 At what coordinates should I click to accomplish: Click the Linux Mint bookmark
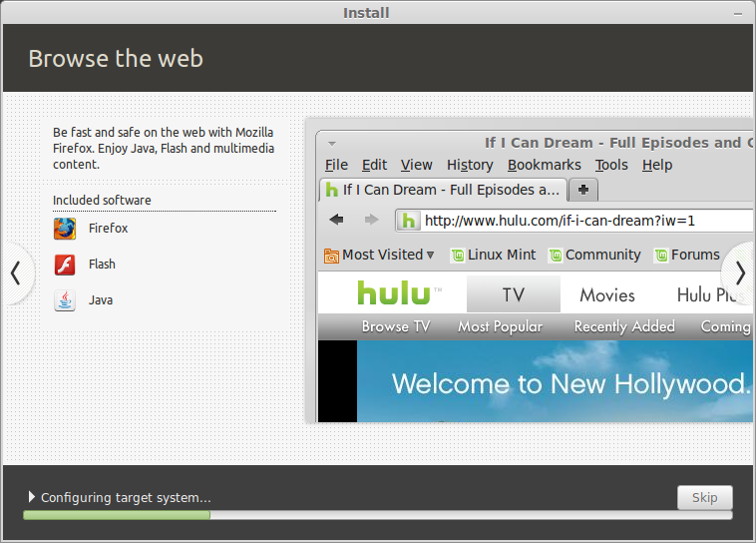(494, 255)
